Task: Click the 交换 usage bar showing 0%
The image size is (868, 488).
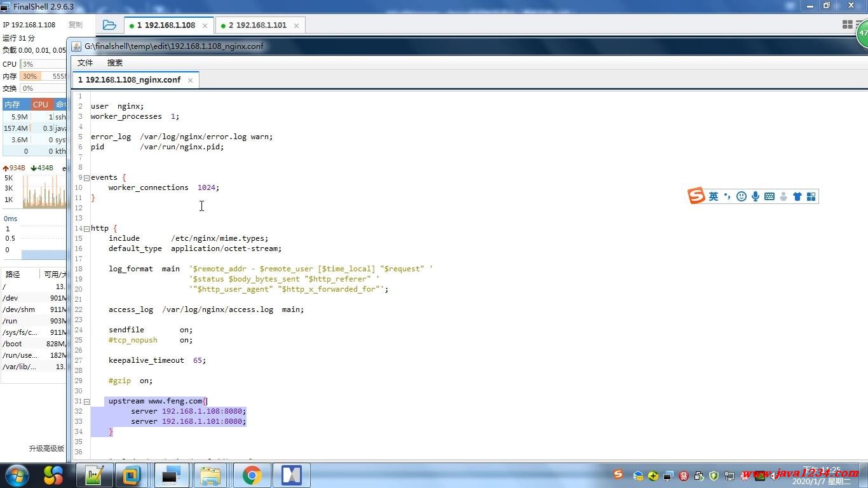Action: (43, 88)
